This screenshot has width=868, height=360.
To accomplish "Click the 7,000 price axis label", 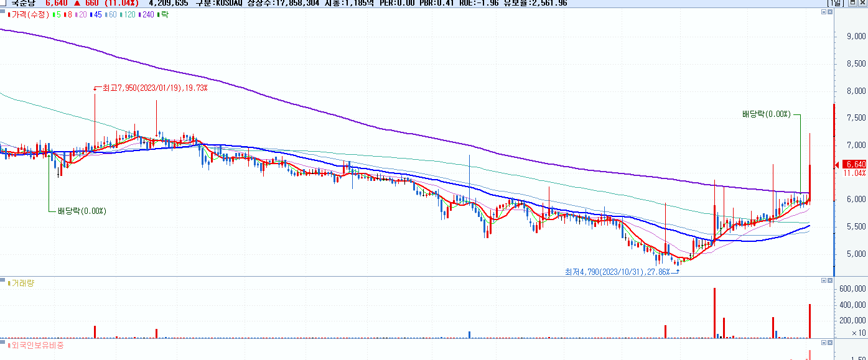I will click(857, 145).
